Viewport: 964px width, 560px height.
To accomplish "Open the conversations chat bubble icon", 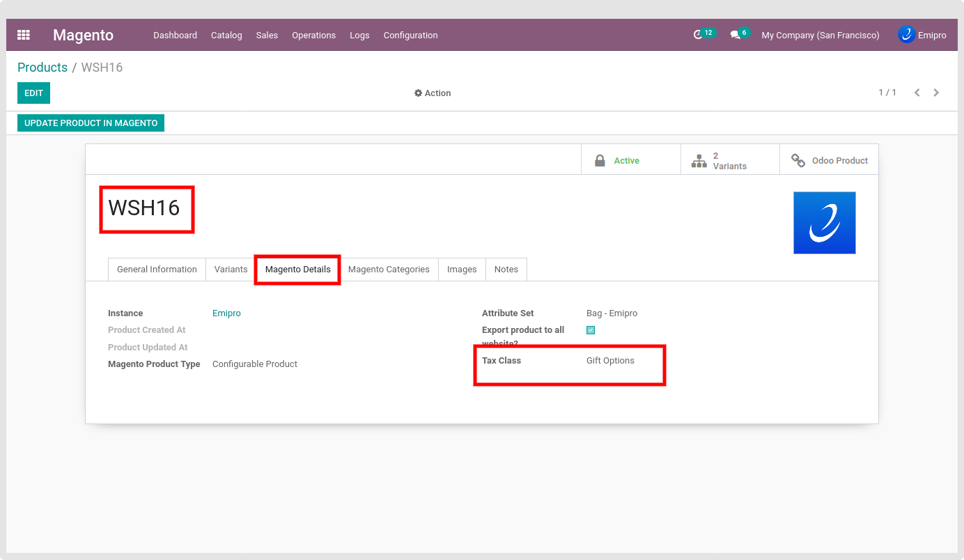I will tap(735, 35).
